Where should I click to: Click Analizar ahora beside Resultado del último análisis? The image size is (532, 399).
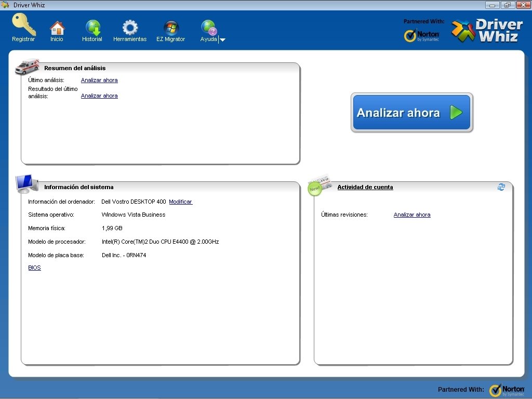(99, 96)
